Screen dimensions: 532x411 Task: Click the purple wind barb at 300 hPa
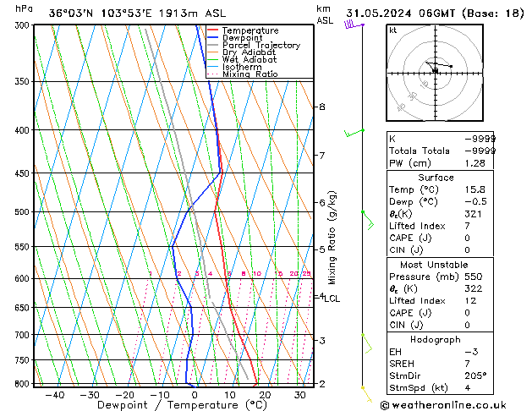click(354, 25)
